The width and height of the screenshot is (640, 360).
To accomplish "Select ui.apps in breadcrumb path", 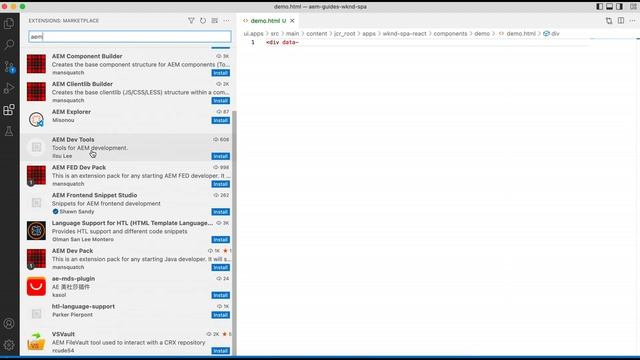I will coord(253,34).
